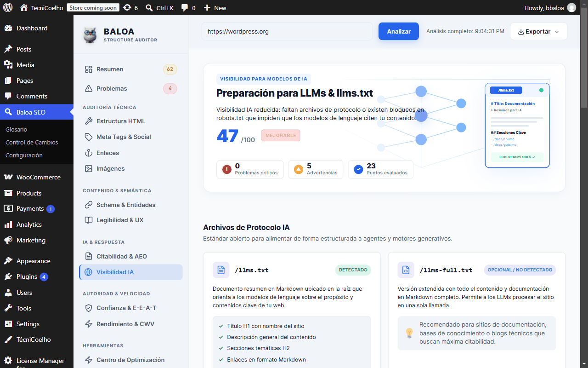588x368 pixels.
Task: Open the Enlaces audit section
Action: coord(131,153)
